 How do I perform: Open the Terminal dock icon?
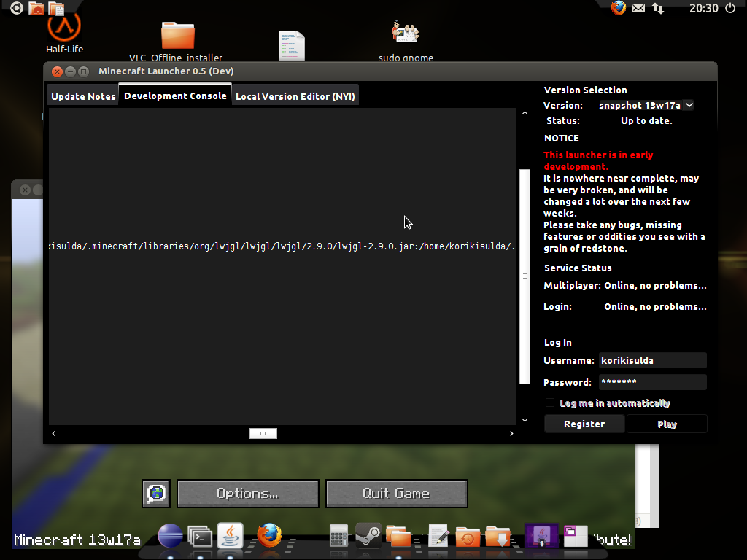[x=200, y=537]
